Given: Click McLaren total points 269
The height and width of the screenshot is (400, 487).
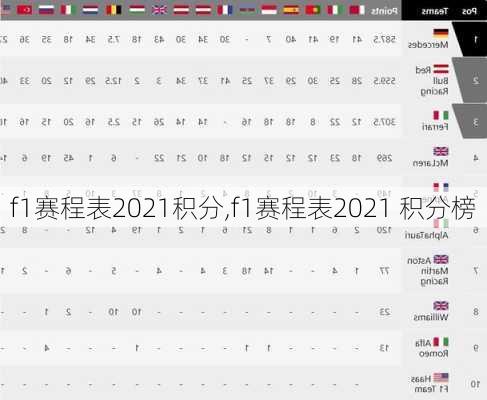Looking at the screenshot, I should click(x=384, y=158).
